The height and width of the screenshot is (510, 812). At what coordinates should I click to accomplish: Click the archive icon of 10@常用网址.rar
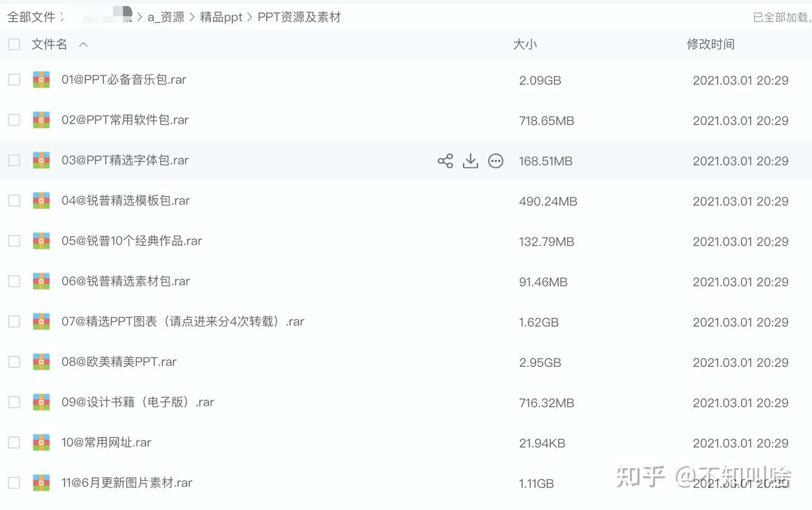[x=41, y=442]
